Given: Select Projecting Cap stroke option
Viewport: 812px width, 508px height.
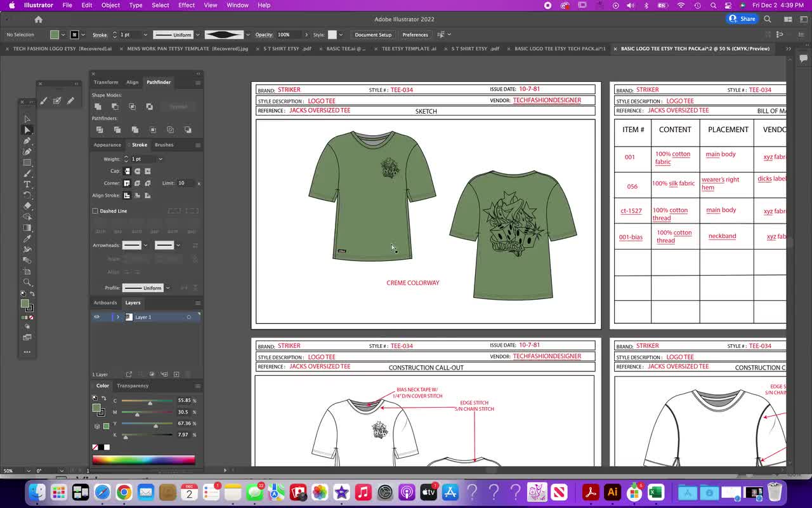Looking at the screenshot, I should coord(148,171).
